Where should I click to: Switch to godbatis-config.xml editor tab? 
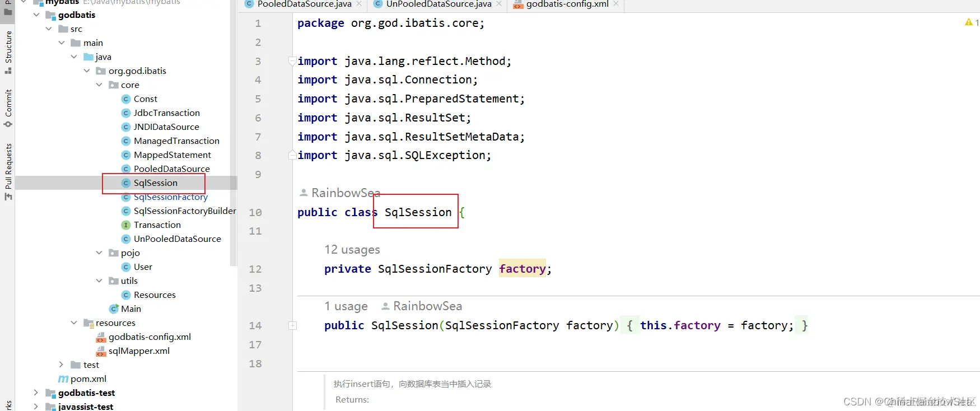click(x=567, y=4)
